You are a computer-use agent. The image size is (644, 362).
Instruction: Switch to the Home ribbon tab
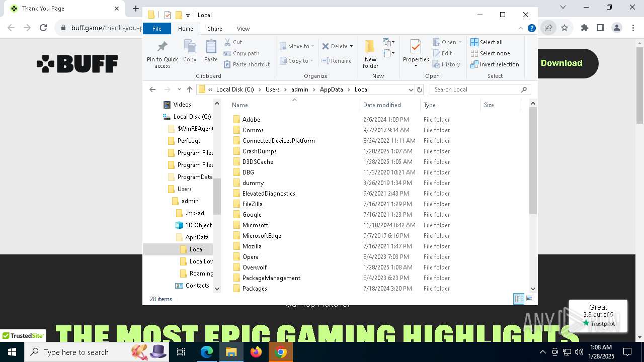point(185,29)
